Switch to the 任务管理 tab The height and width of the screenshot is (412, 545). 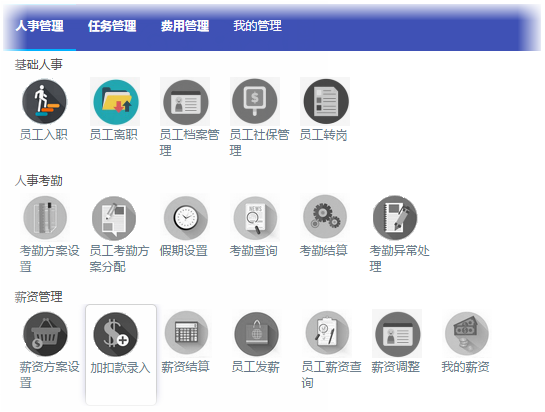(112, 26)
